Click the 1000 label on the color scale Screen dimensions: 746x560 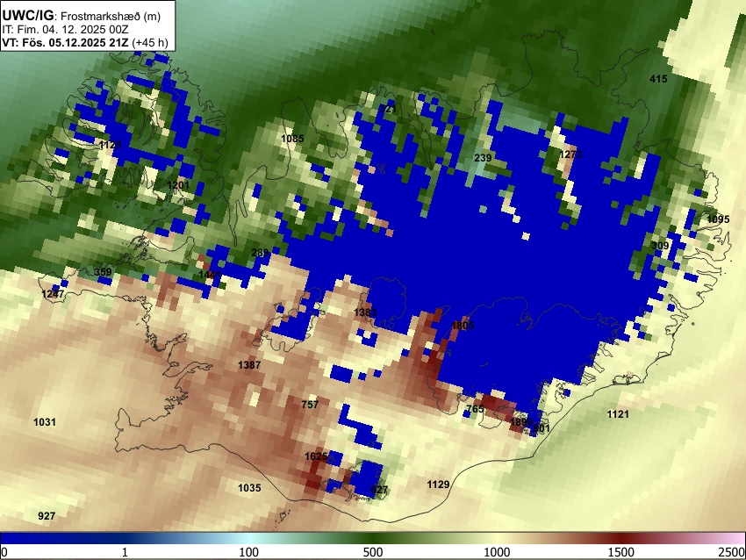[497, 552]
